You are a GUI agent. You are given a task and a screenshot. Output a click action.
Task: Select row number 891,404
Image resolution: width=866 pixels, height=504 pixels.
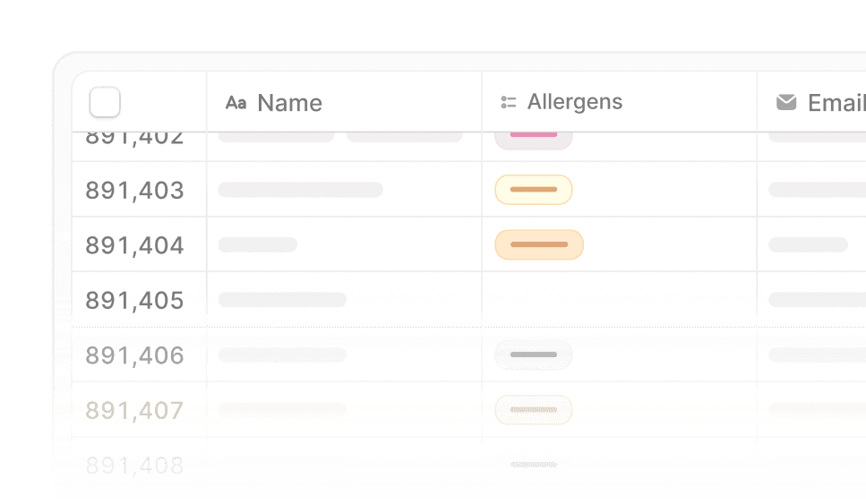click(134, 245)
